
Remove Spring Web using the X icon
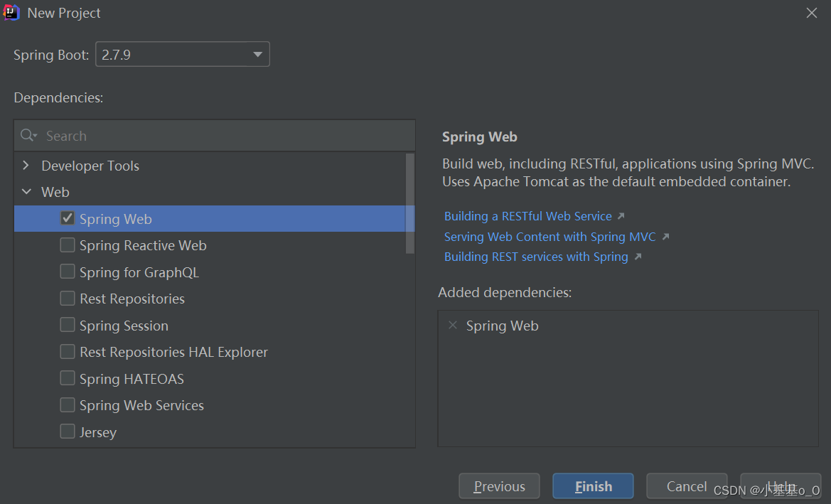[453, 325]
